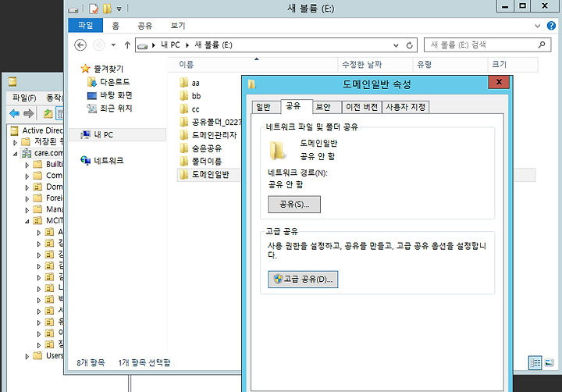
Task: Select the Users container in AD tree
Action: pos(48,356)
